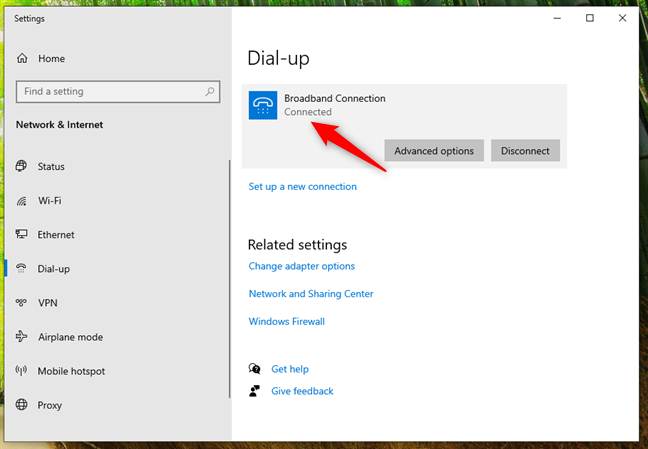
Task: Click the Wi-Fi signal icon
Action: (x=21, y=201)
